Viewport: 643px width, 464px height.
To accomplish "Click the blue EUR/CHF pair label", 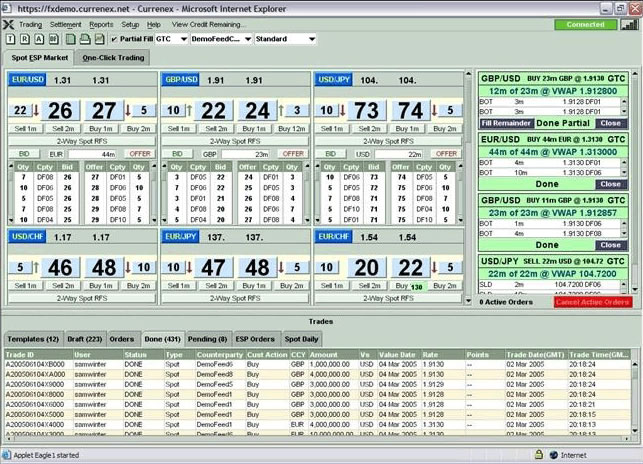I will [333, 237].
